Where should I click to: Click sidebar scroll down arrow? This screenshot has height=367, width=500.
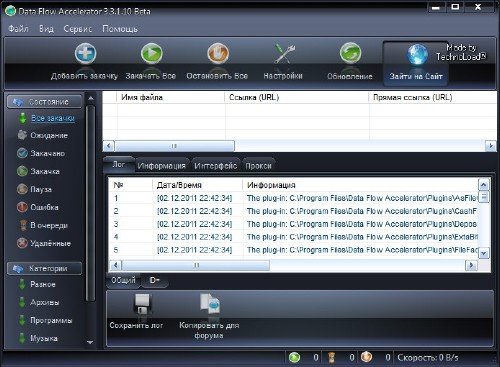[90, 342]
